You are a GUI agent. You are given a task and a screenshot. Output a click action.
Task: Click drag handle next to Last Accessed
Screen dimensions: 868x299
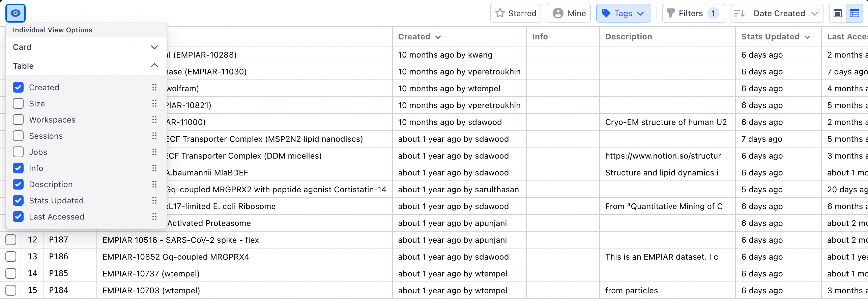[x=154, y=217]
